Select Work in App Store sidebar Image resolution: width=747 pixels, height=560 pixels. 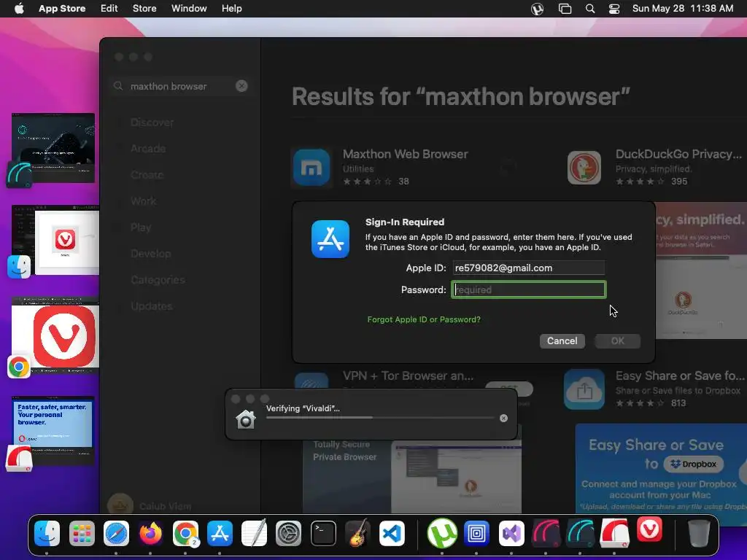pyautogui.click(x=144, y=201)
